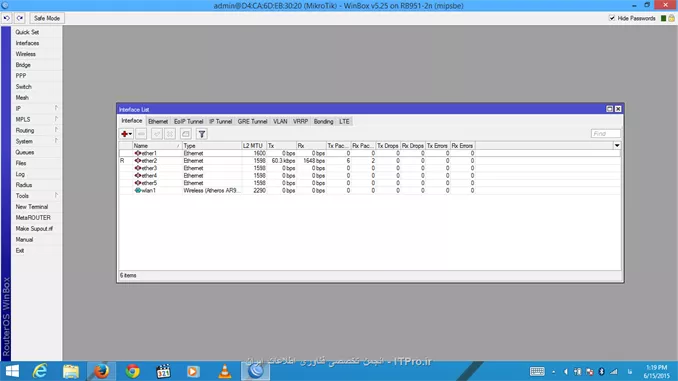The image size is (678, 381).
Task: Open Radius in sidebar menu
Action: click(24, 185)
